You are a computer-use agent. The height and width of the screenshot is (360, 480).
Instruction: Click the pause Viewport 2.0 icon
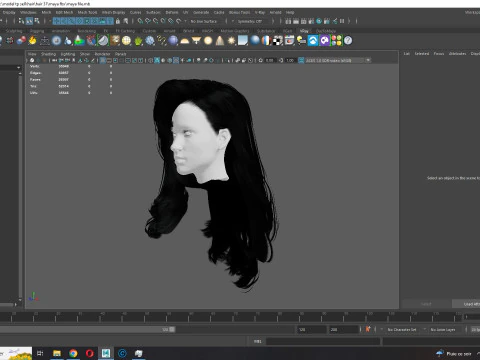pos(342,21)
